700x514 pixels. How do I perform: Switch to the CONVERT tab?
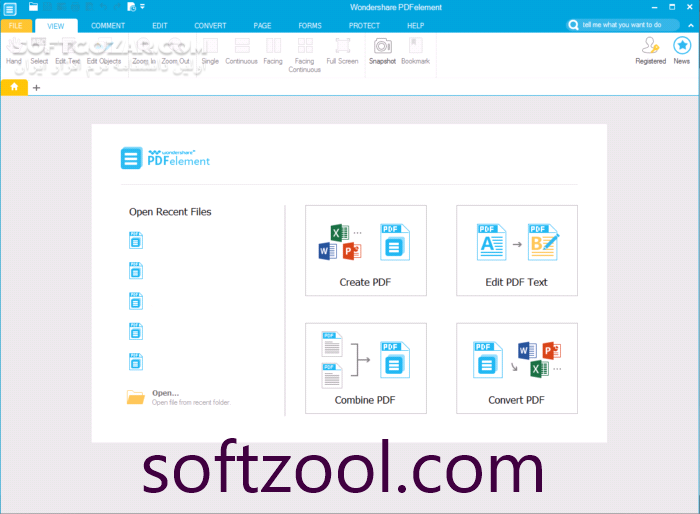pos(210,26)
